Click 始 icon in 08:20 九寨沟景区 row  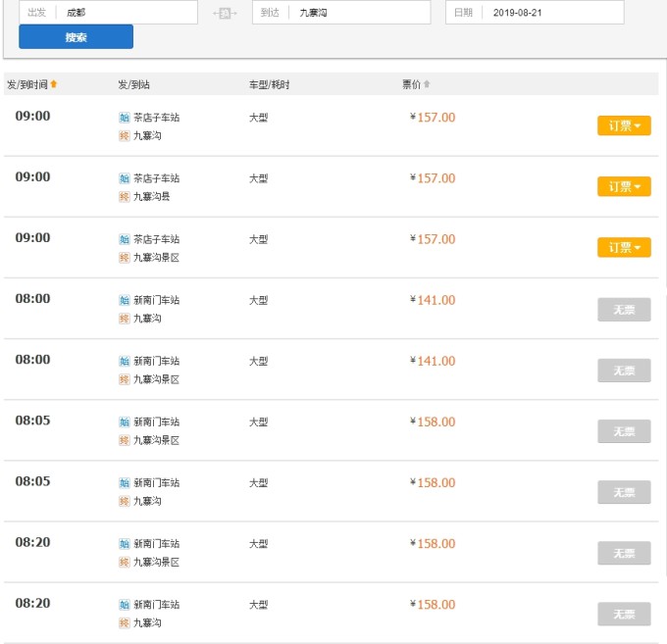point(125,543)
